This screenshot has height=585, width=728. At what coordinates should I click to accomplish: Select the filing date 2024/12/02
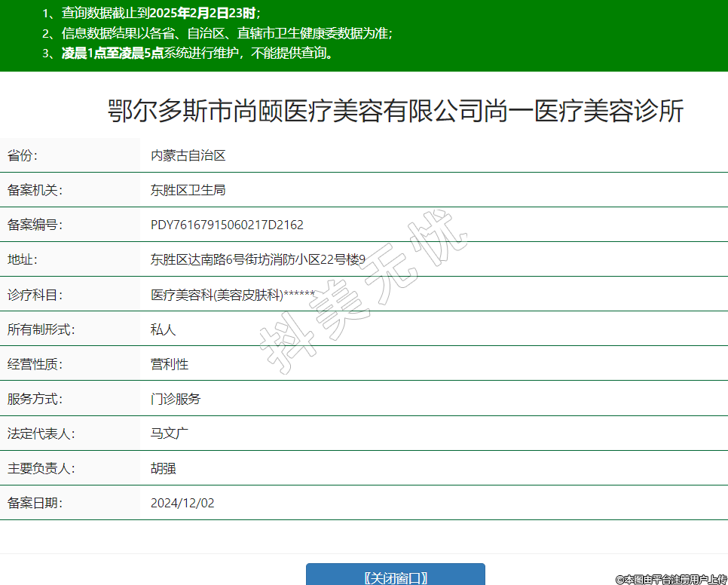(182, 503)
